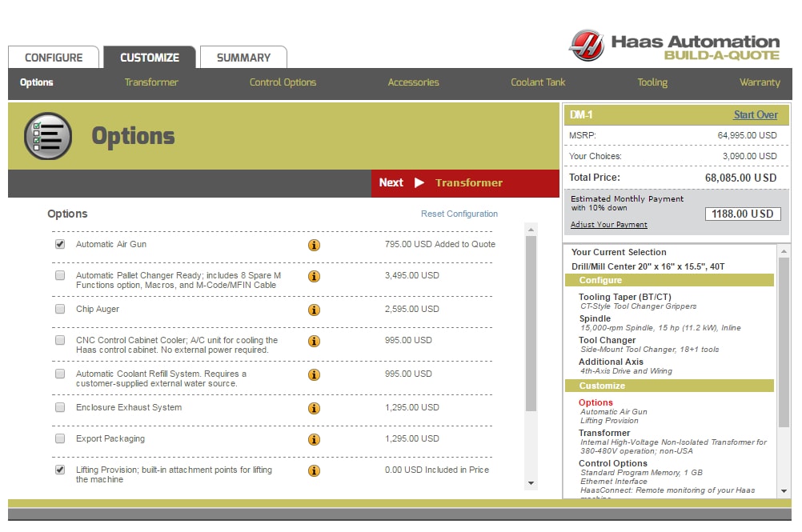The image size is (802, 532).
Task: Open info icon for Lifting Provision
Action: [314, 470]
